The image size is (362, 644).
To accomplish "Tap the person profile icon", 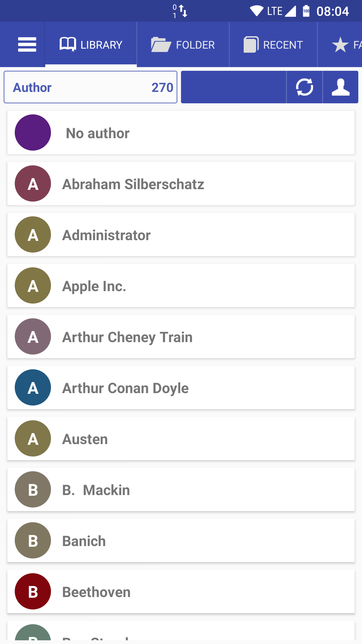I will pyautogui.click(x=341, y=87).
